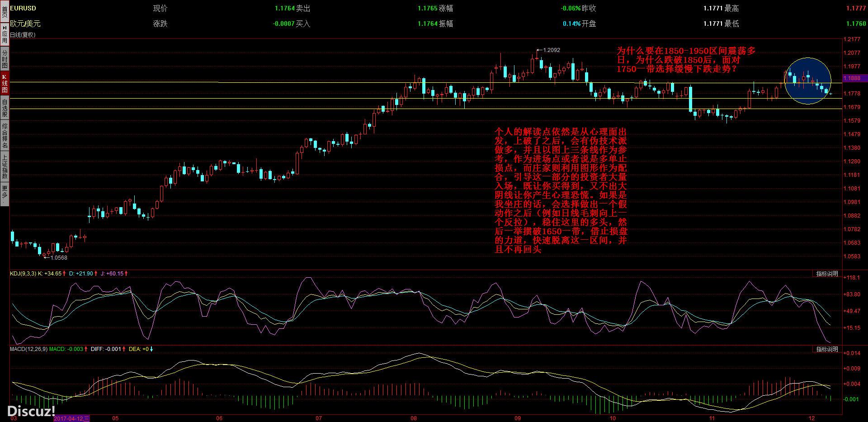Image resolution: width=868 pixels, height=422 pixels.
Task: Click the DIFF value -0.001
Action: [x=113, y=349]
